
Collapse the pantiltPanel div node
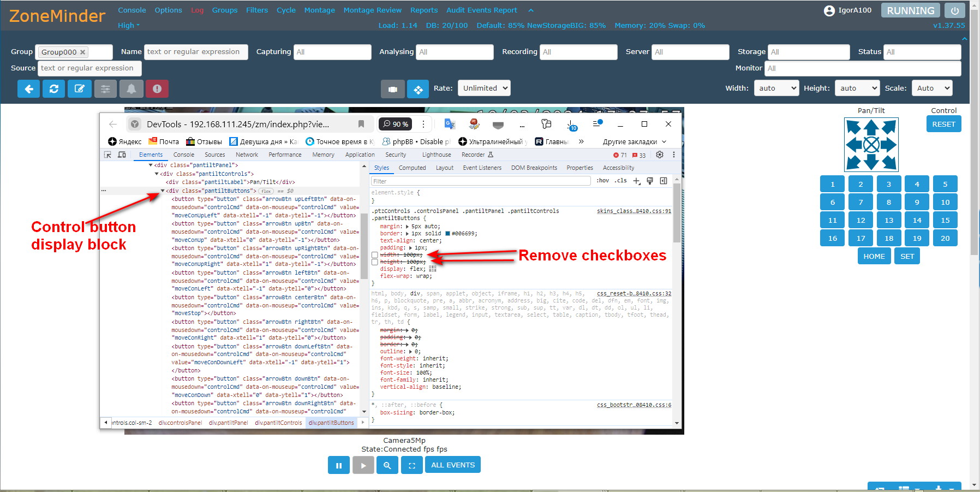tap(151, 165)
